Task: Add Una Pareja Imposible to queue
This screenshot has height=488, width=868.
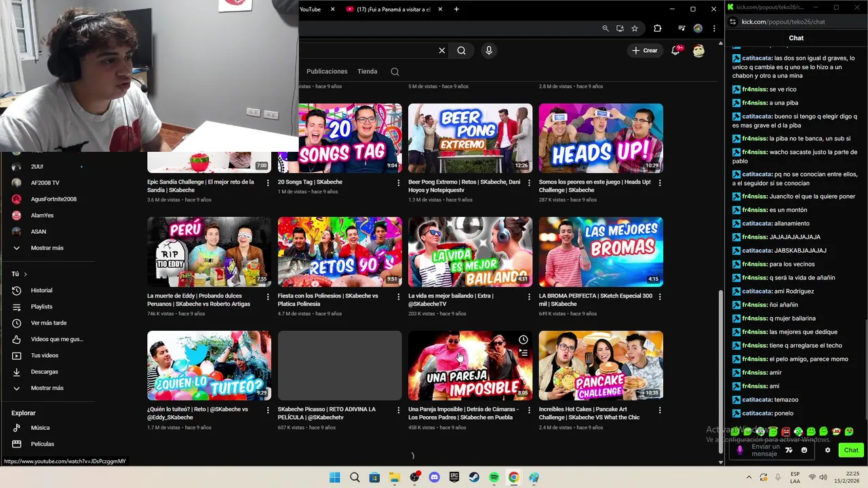Action: tap(524, 353)
